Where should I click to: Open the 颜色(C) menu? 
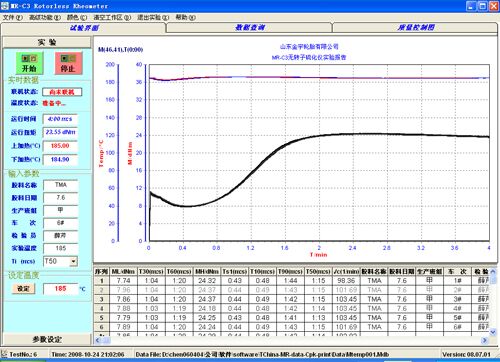[77, 17]
